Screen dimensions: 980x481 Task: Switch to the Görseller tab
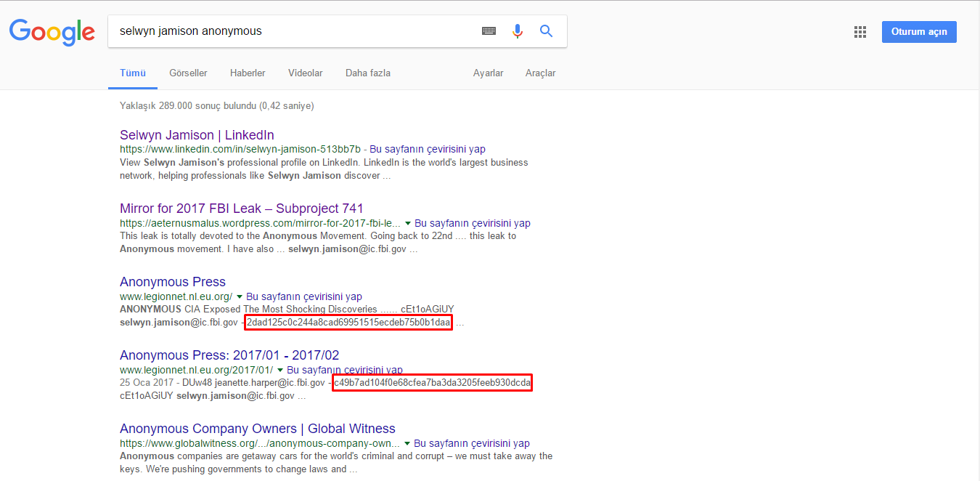(188, 73)
